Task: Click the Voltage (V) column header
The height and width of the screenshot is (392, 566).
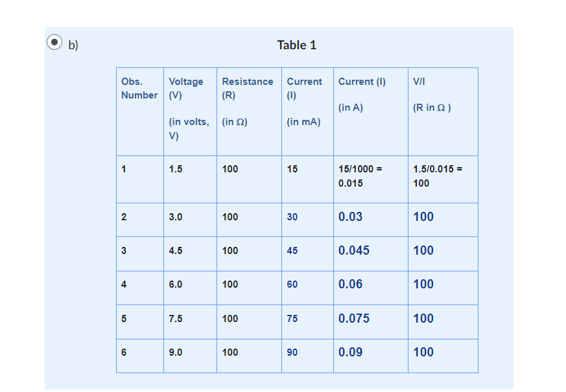Action: [187, 108]
